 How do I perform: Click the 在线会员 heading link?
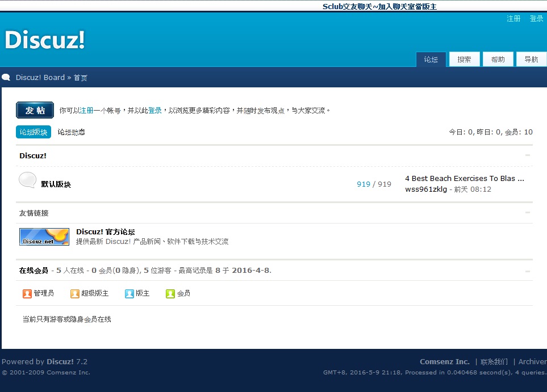pos(34,271)
